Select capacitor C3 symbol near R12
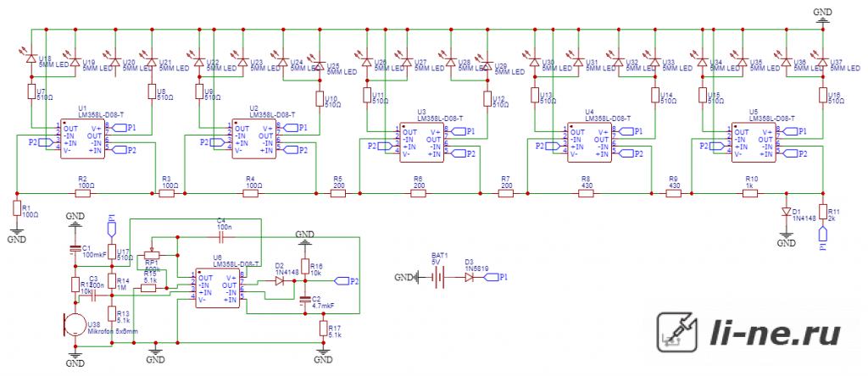The height and width of the screenshot is (376, 868). (92, 296)
